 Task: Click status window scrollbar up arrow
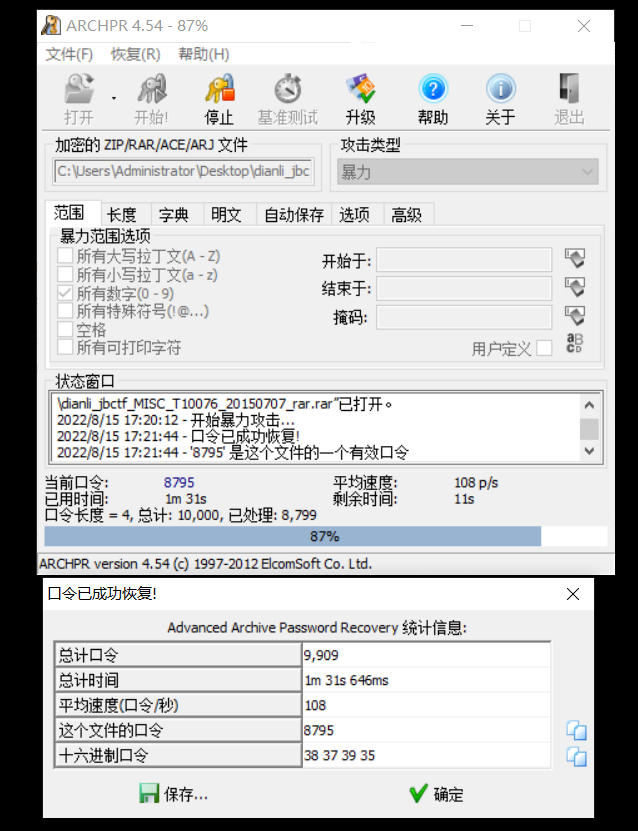(x=589, y=405)
